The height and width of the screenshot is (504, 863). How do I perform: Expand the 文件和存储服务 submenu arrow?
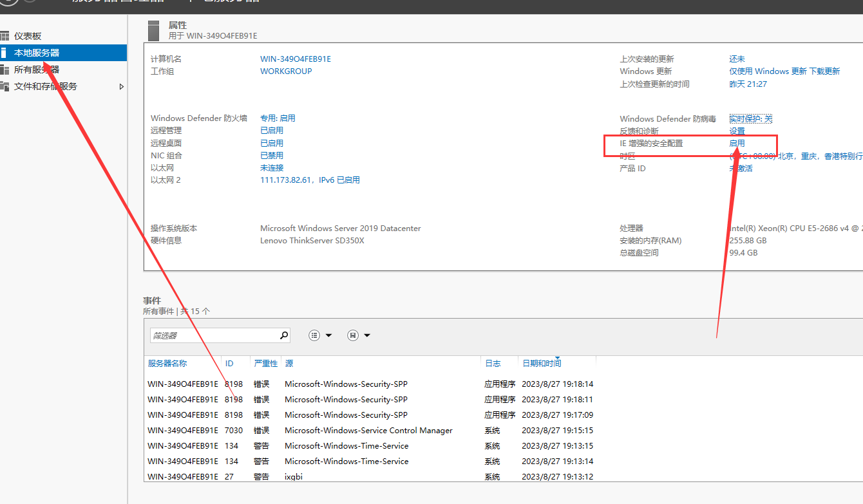click(x=122, y=86)
